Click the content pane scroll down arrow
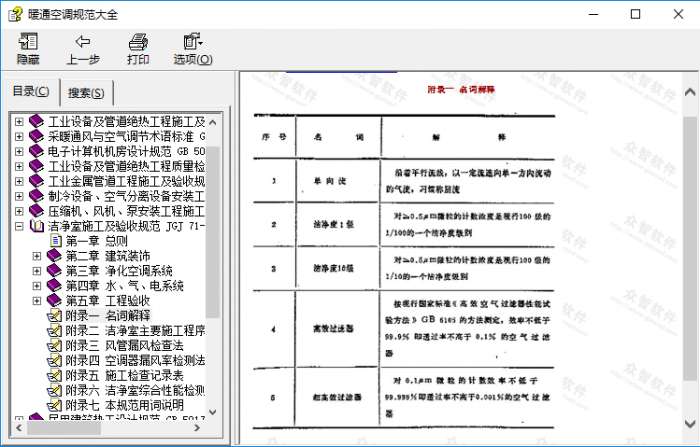700x447 pixels. 690,423
